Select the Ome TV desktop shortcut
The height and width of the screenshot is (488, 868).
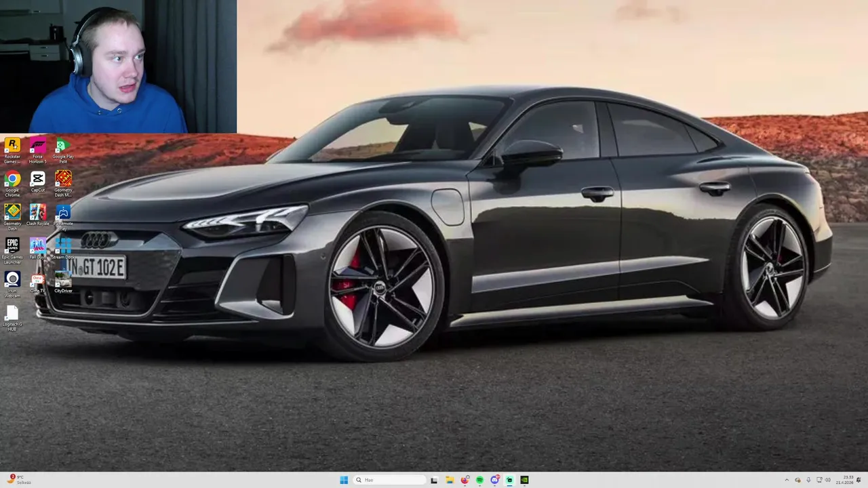coord(38,283)
